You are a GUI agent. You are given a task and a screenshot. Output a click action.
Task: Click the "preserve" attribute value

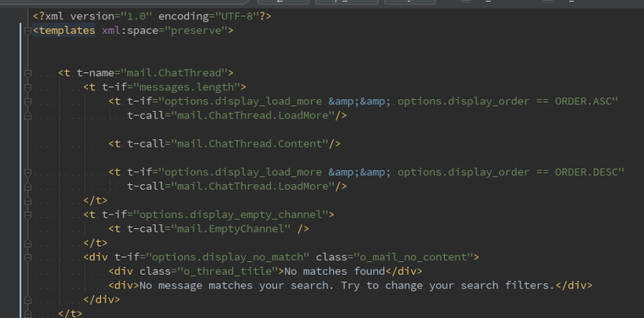(196, 31)
